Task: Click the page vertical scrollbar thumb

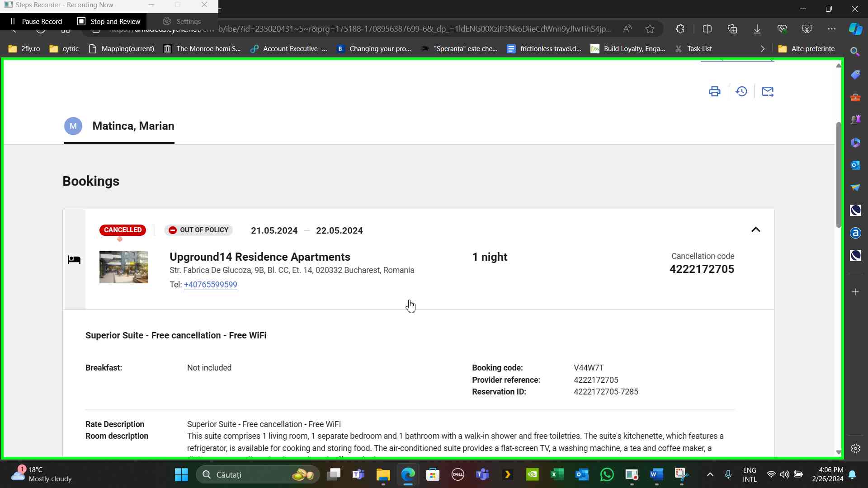Action: coord(838,174)
